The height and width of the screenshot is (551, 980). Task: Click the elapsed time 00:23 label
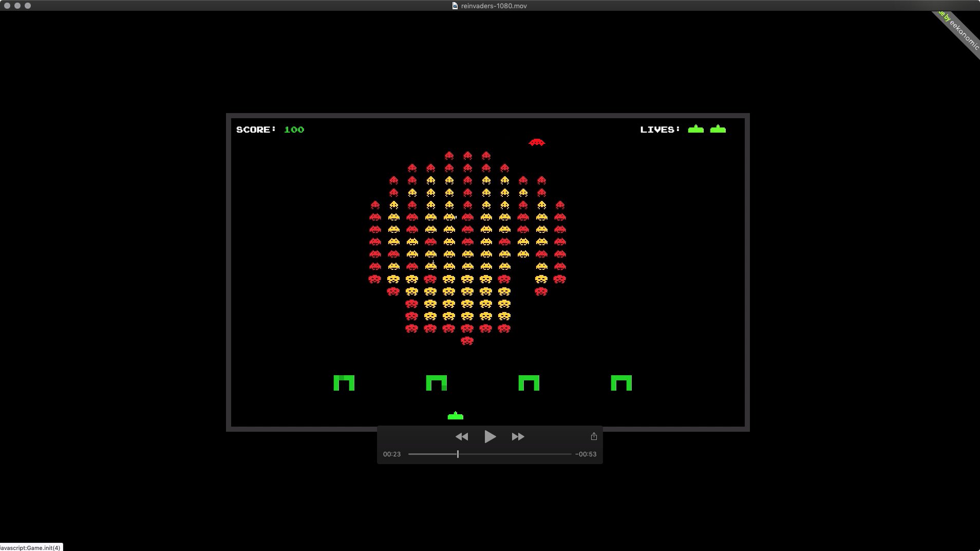pyautogui.click(x=392, y=454)
